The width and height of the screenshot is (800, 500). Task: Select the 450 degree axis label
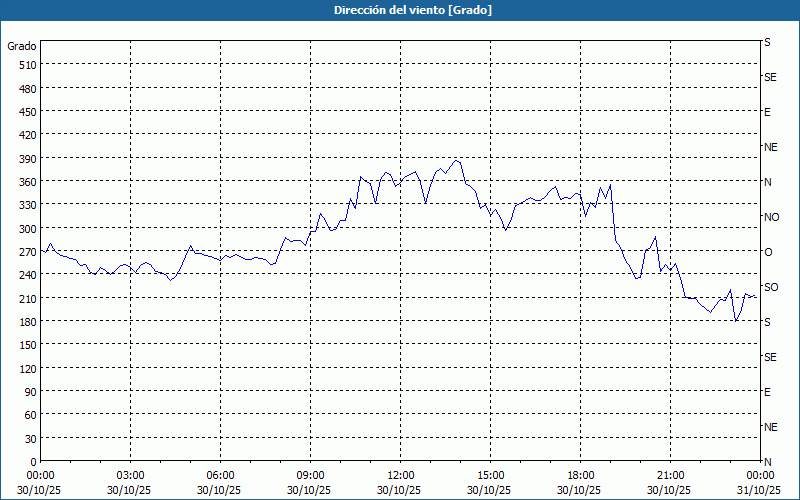coord(29,112)
